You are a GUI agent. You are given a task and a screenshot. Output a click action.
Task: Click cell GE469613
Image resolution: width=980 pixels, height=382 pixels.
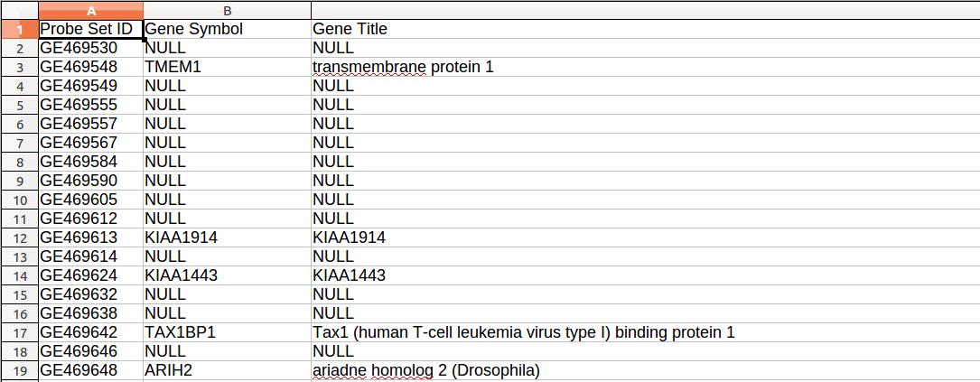(90, 238)
